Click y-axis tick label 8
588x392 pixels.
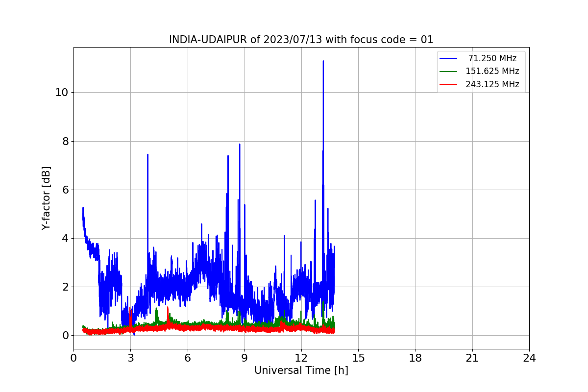click(x=65, y=141)
